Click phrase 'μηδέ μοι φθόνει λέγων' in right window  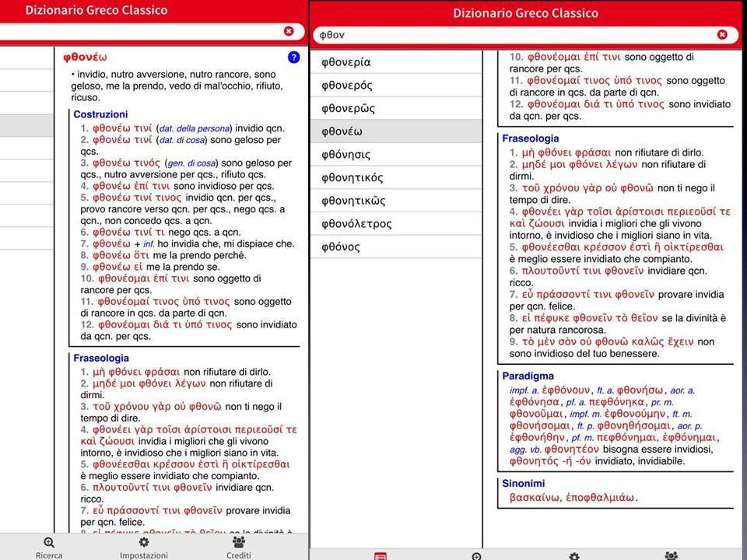coord(580,164)
